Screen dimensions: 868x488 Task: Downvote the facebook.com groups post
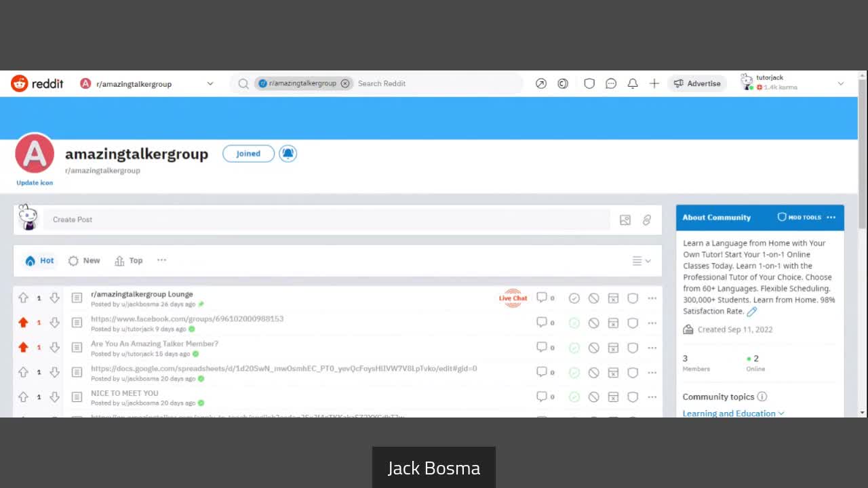pos(55,323)
